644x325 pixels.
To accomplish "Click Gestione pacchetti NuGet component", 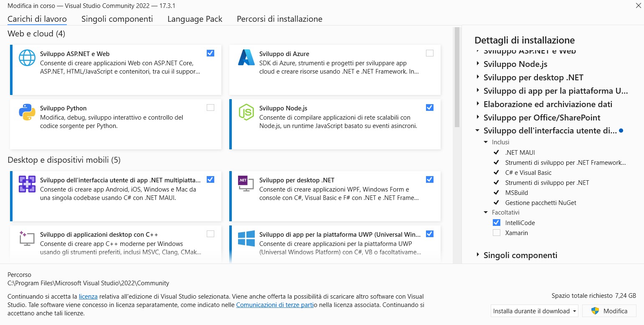I will tap(541, 202).
